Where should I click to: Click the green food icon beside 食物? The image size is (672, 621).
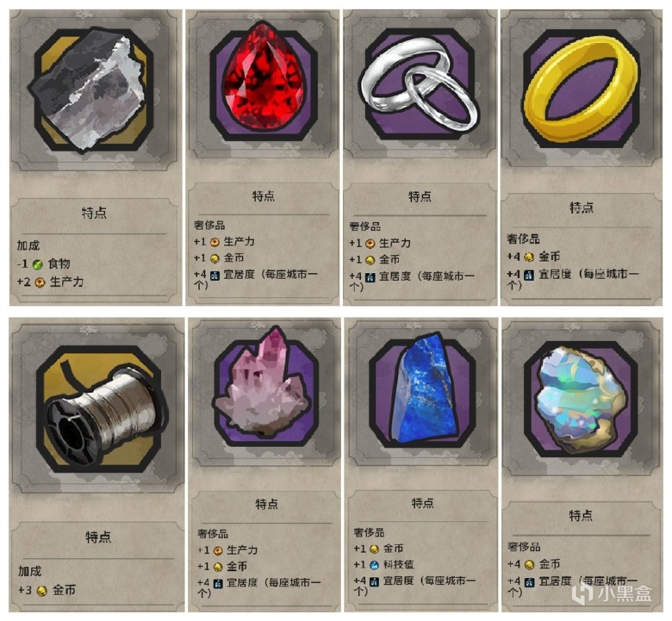[x=38, y=265]
